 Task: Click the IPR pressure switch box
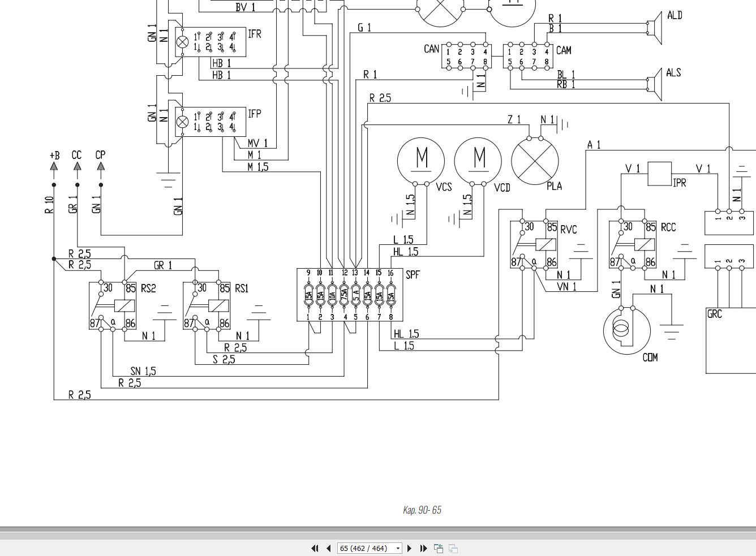[659, 174]
